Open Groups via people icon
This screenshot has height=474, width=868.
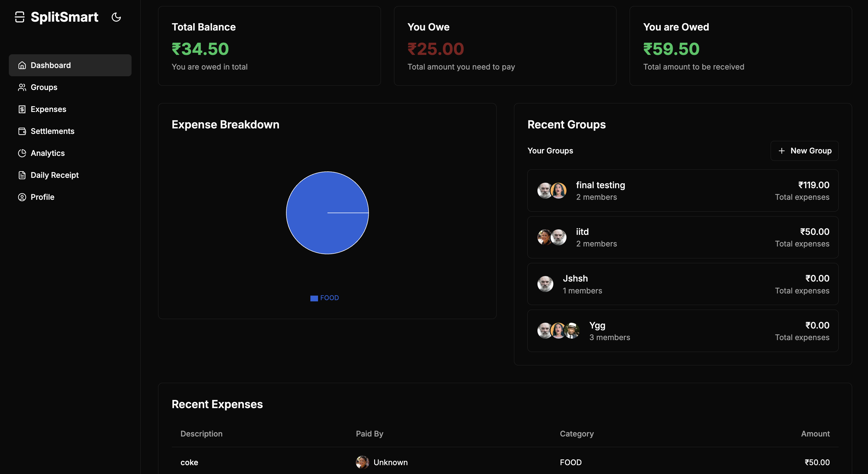click(22, 87)
